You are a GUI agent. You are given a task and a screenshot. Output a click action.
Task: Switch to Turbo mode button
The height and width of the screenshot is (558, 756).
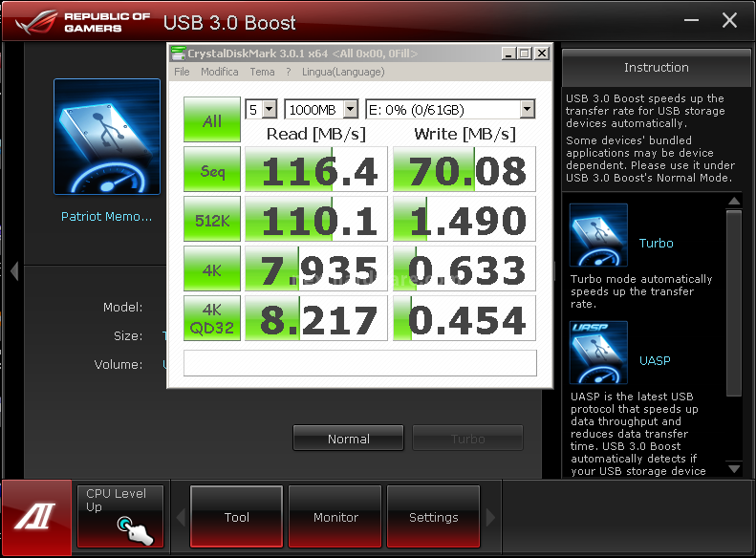tap(467, 438)
